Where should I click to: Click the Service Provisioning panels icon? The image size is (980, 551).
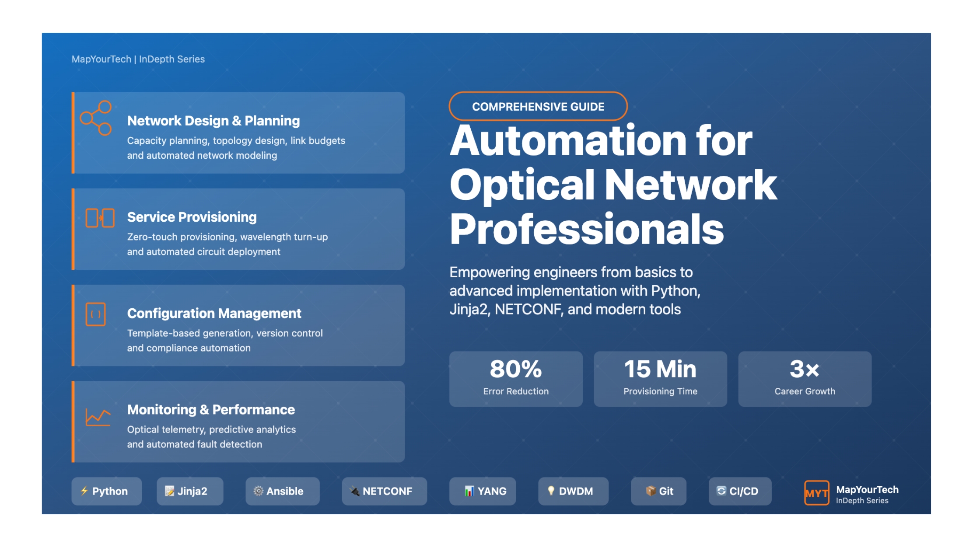[100, 218]
